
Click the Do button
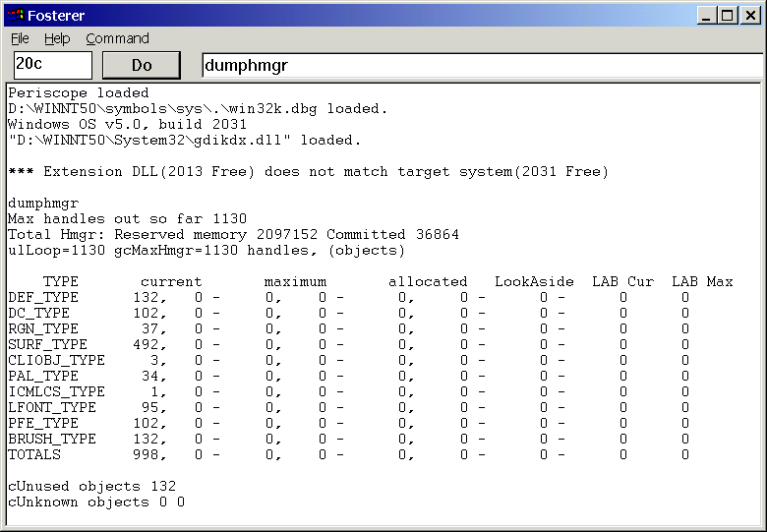(x=142, y=65)
